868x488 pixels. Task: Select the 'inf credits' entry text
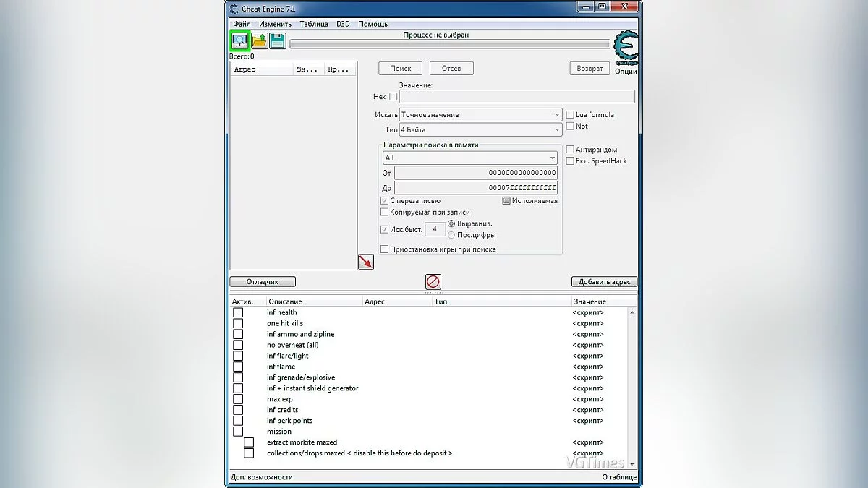(x=282, y=410)
